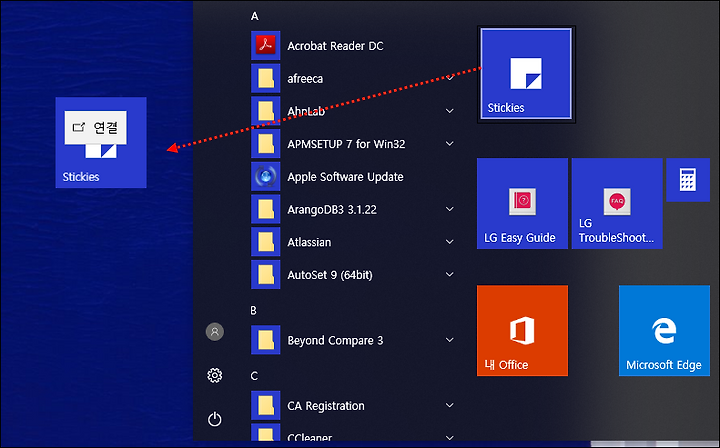Expand the ArangoDB3 3.1.22 chevron
This screenshot has width=720, height=448.
(x=450, y=209)
